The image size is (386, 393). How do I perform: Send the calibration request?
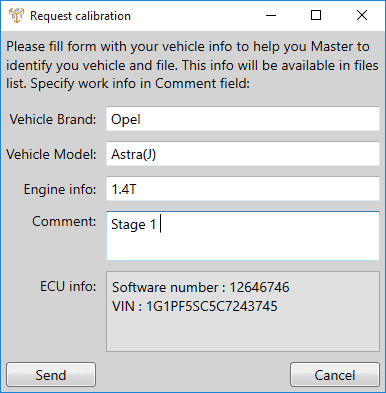click(51, 375)
